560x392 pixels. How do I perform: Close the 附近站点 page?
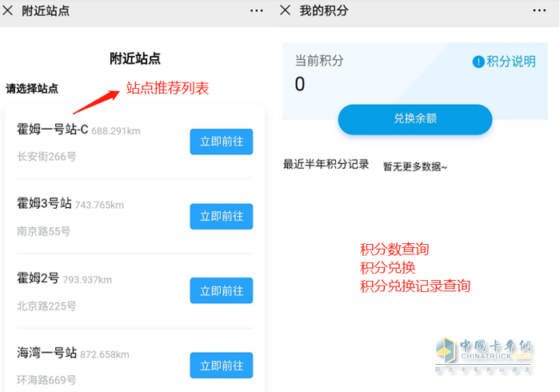[x=8, y=10]
